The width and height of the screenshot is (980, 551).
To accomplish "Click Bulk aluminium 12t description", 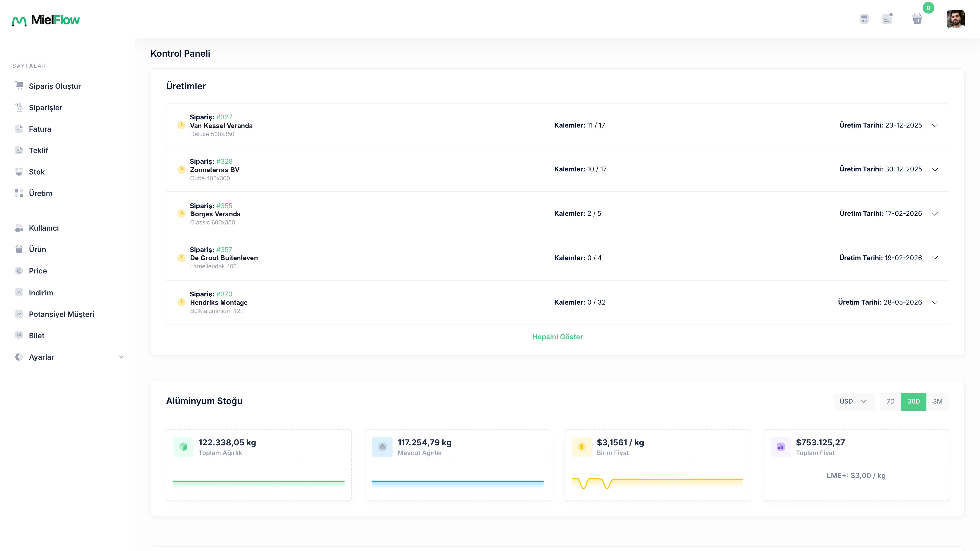I will tap(216, 311).
